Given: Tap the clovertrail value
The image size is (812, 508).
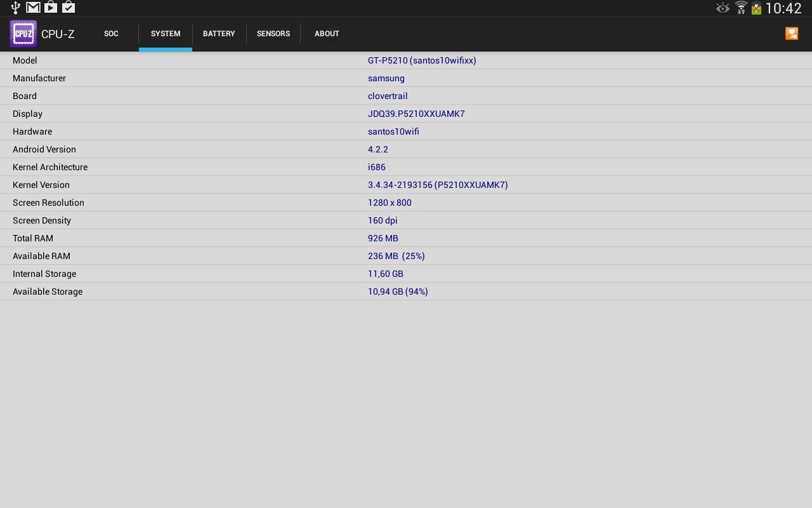Looking at the screenshot, I should tap(388, 96).
